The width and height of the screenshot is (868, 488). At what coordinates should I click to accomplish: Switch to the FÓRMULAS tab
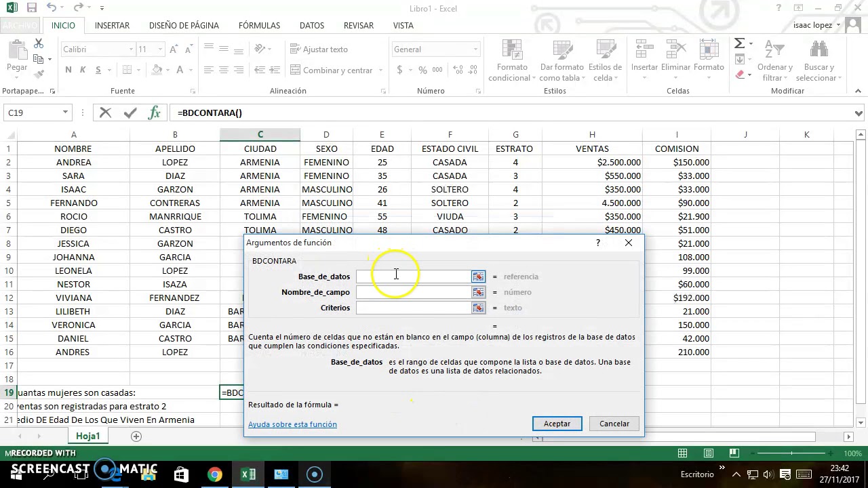point(259,25)
